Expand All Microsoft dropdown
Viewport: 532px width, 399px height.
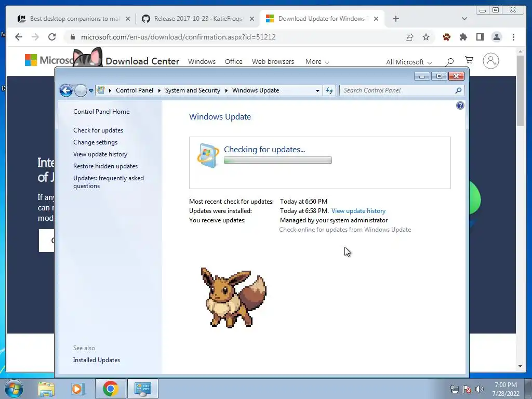(408, 62)
